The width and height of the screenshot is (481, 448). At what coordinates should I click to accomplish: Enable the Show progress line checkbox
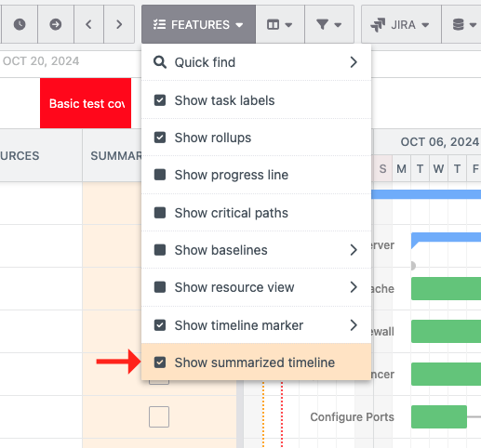pyautogui.click(x=160, y=175)
